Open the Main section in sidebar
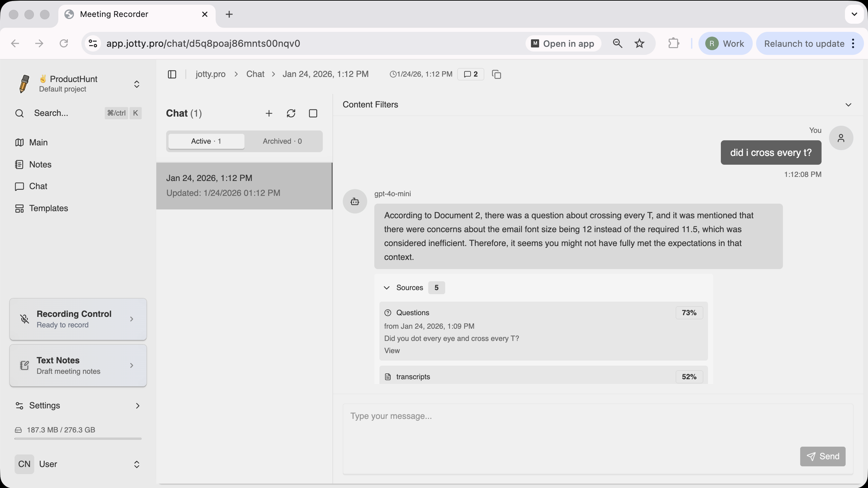 [x=38, y=142]
